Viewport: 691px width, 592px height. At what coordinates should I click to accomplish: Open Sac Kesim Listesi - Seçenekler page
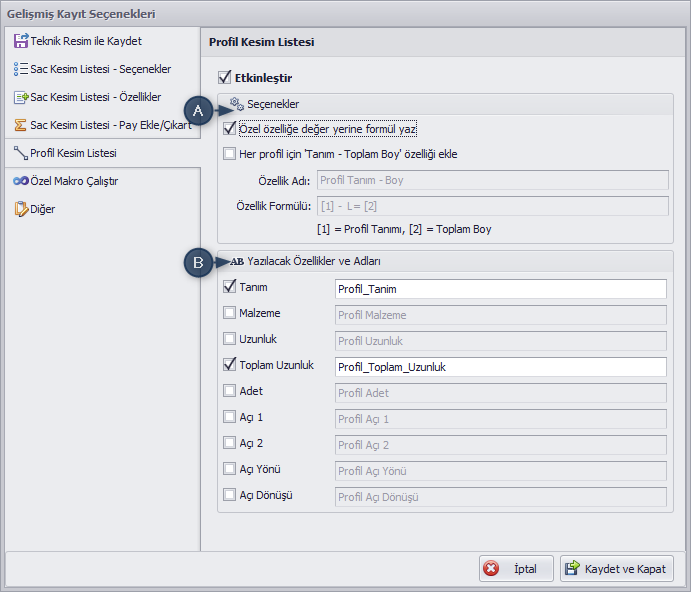[x=103, y=69]
